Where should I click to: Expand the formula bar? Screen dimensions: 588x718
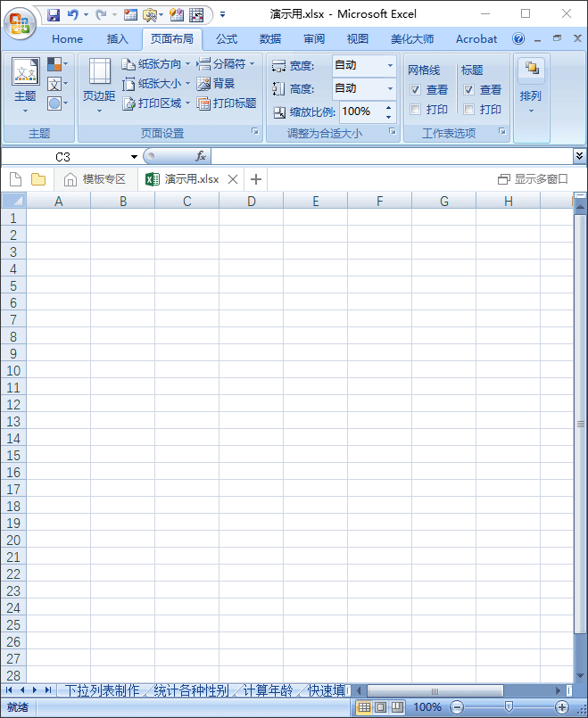(x=579, y=156)
